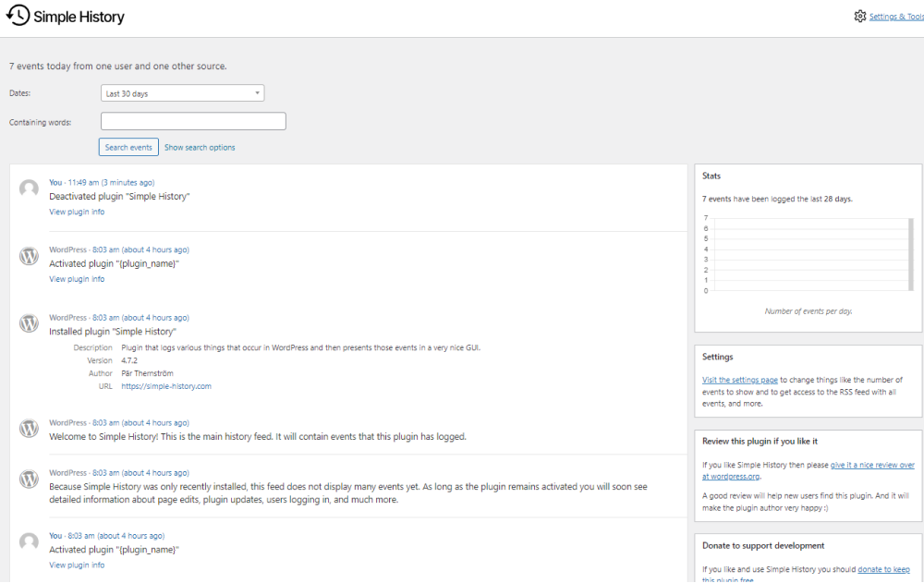The image size is (924, 583).
Task: Click '7 events have been logged' text
Action: (777, 199)
